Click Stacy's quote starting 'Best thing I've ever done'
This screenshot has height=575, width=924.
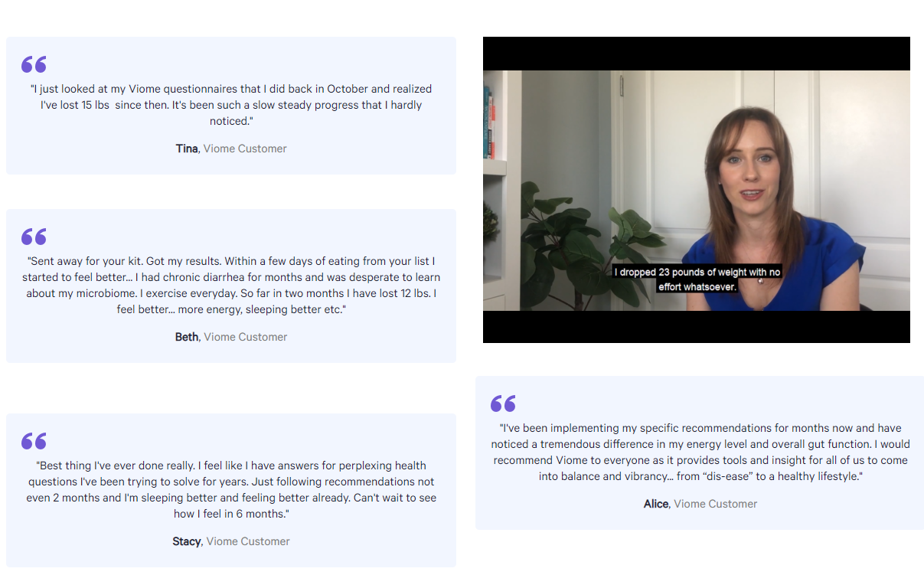coord(231,489)
